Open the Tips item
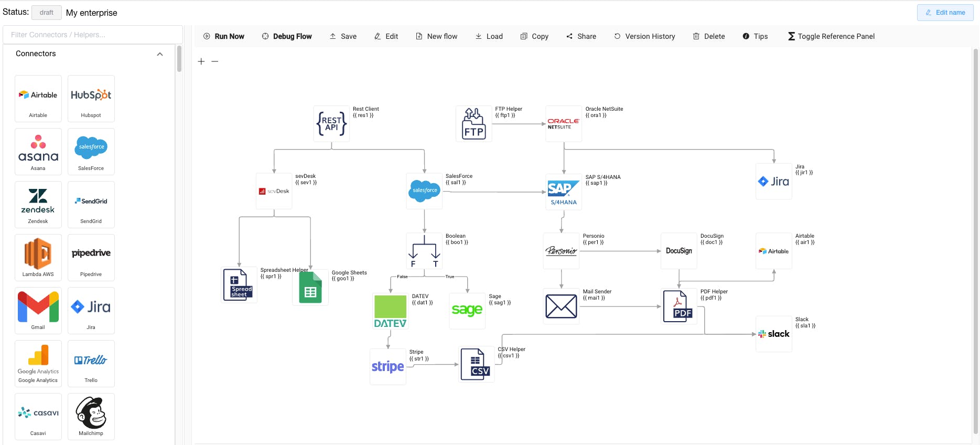The image size is (980, 445). pyautogui.click(x=755, y=36)
